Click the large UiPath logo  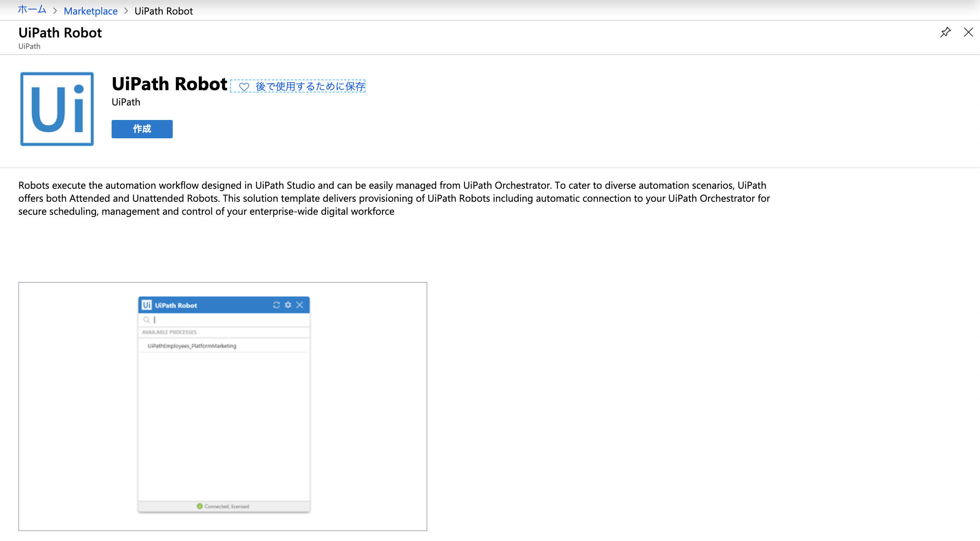click(57, 109)
